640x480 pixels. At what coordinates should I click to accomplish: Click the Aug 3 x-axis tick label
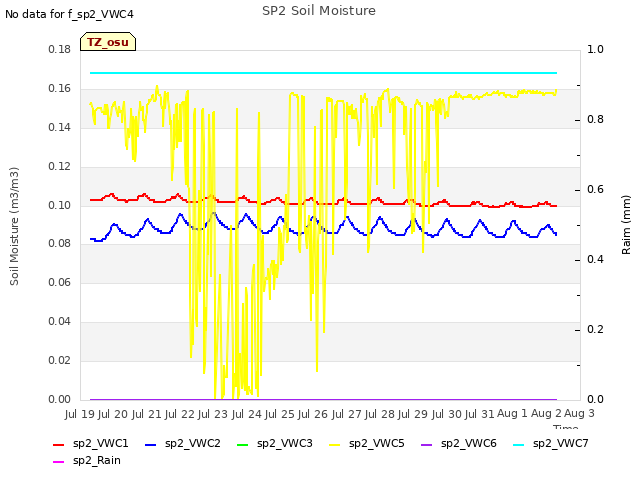click(x=579, y=414)
